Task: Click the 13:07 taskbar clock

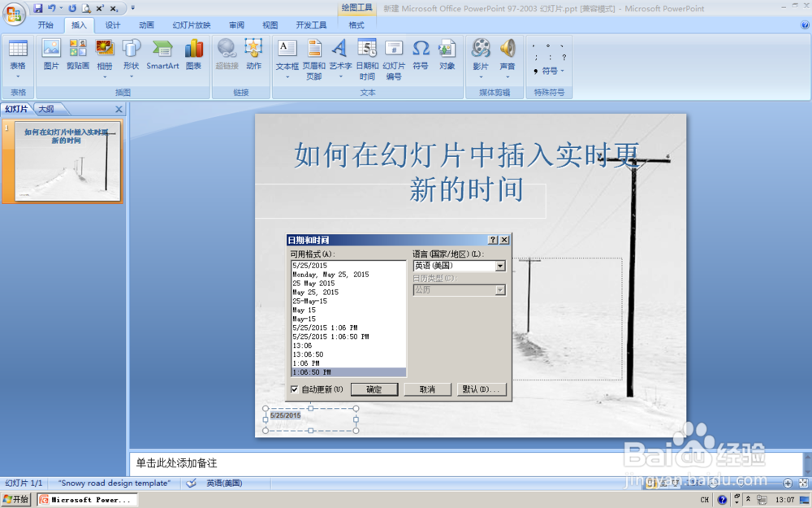Action: pyautogui.click(x=784, y=500)
